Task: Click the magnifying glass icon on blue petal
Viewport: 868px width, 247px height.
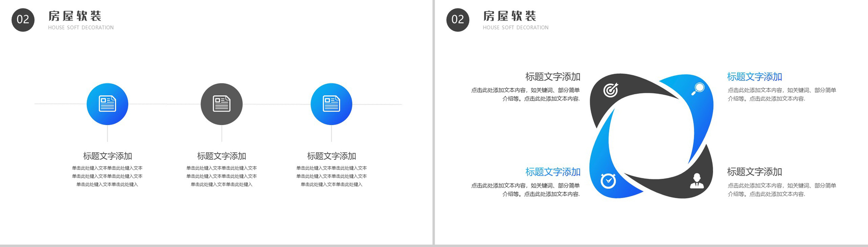Action: click(698, 89)
